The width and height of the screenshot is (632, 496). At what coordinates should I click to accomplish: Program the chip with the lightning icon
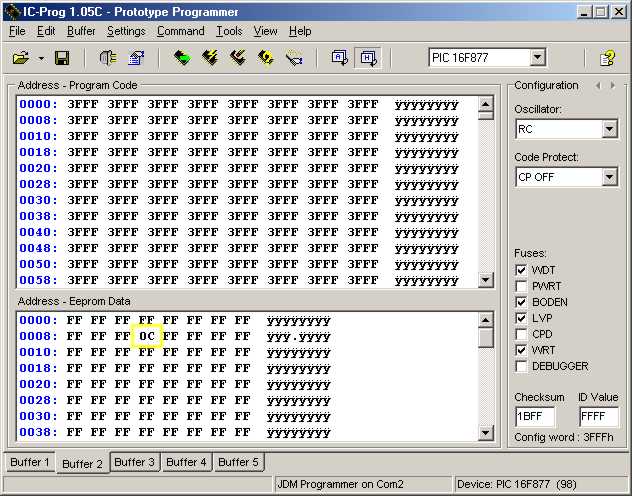point(210,58)
